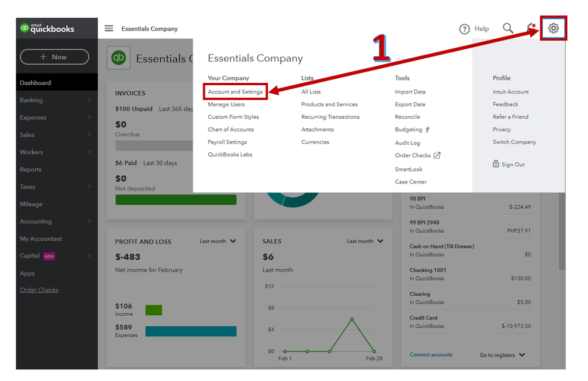
Task: Open Custom Form Styles
Action: click(233, 117)
